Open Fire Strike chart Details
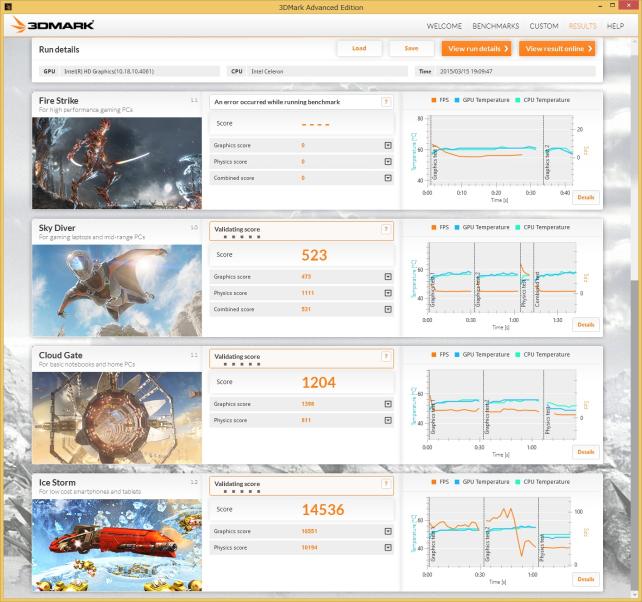 (585, 197)
